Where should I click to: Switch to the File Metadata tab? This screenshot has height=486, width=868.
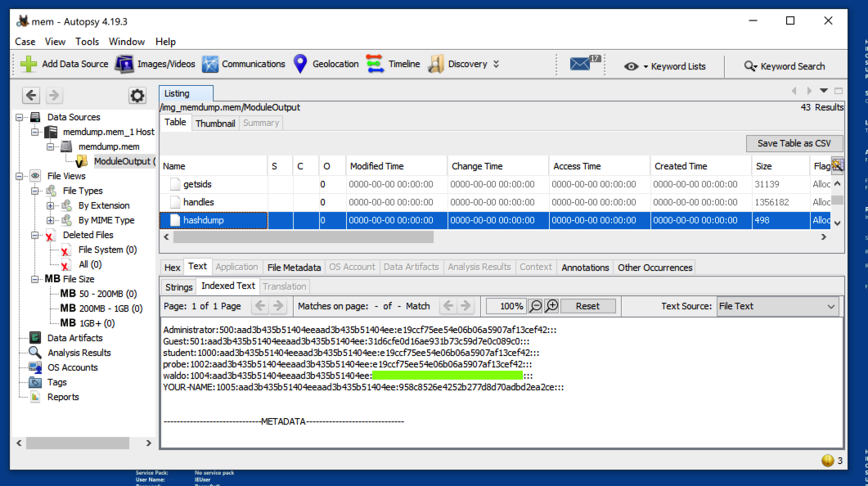tap(294, 268)
